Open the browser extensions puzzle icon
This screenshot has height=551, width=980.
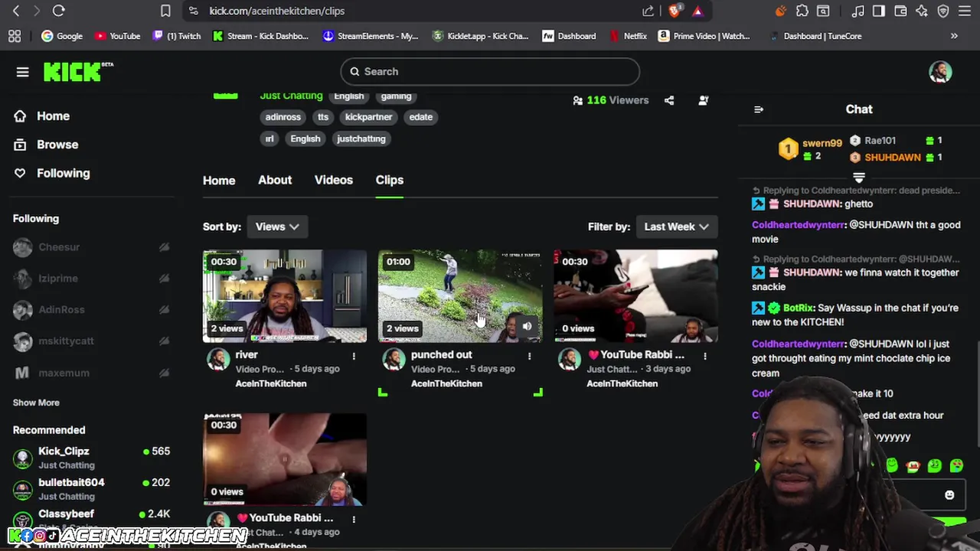802,11
